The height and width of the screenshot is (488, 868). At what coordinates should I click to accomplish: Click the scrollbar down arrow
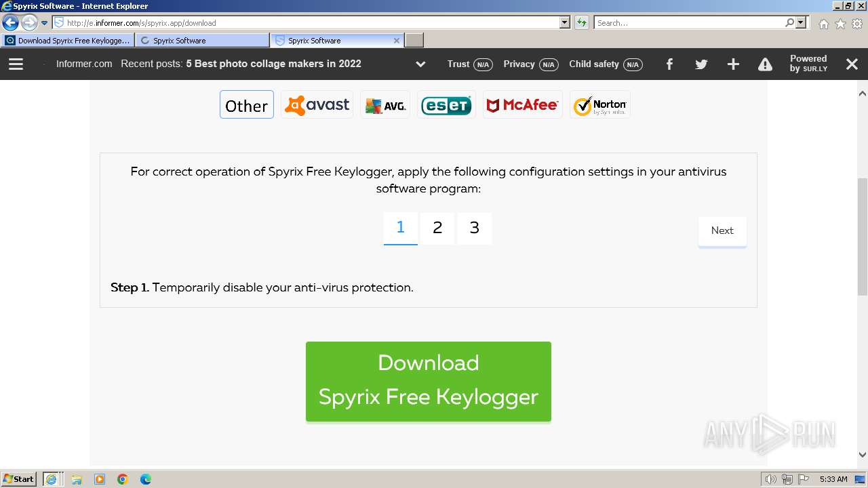pyautogui.click(x=863, y=455)
